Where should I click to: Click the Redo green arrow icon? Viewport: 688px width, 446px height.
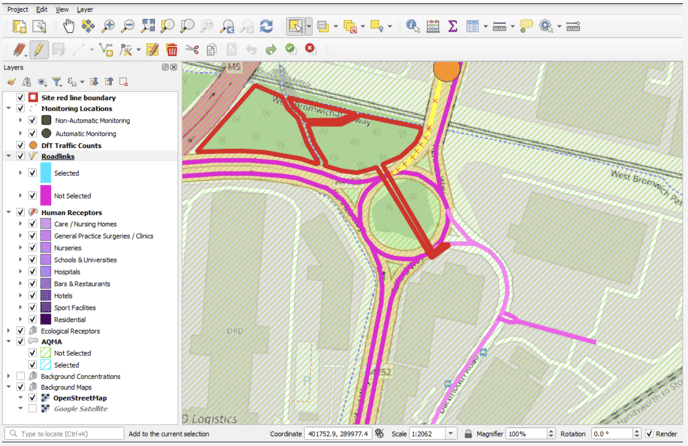point(271,50)
